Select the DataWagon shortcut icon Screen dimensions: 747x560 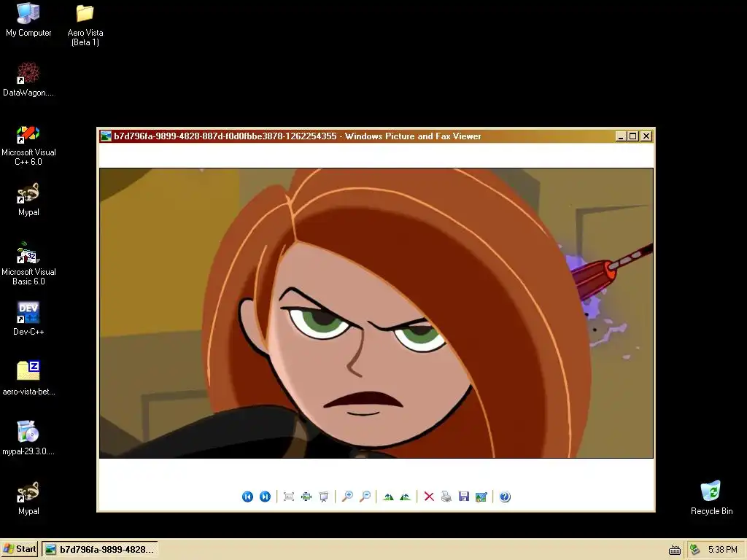click(28, 79)
